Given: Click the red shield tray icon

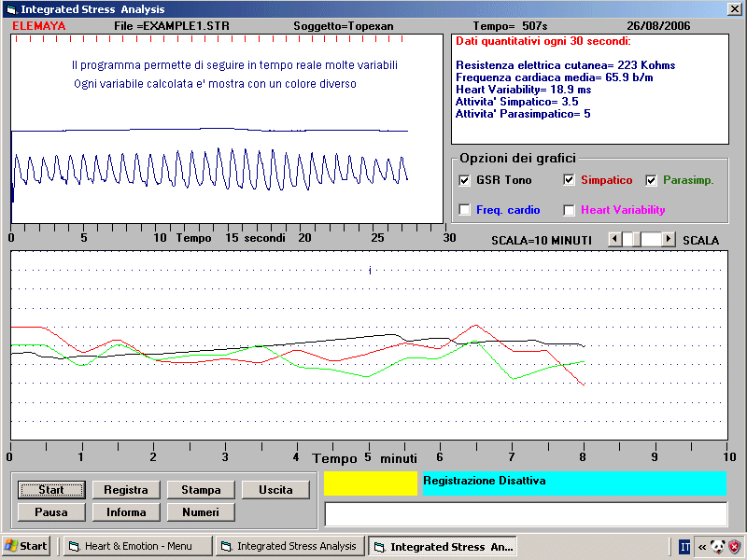Looking at the screenshot, I should coord(734,546).
